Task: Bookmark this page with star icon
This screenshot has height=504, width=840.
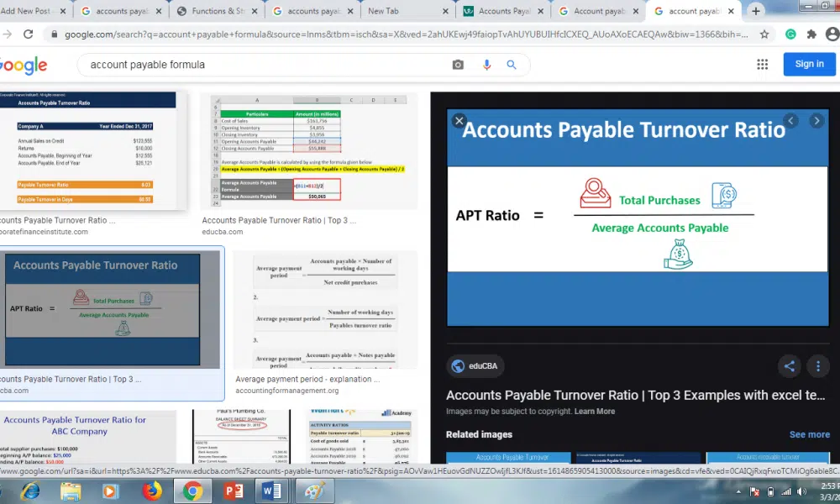Action: point(764,34)
